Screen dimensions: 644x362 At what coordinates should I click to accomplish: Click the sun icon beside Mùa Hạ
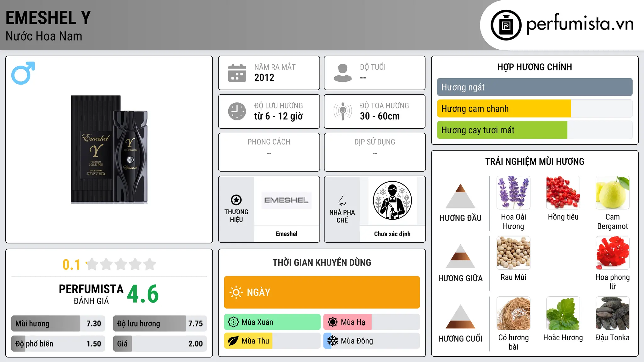(x=333, y=322)
